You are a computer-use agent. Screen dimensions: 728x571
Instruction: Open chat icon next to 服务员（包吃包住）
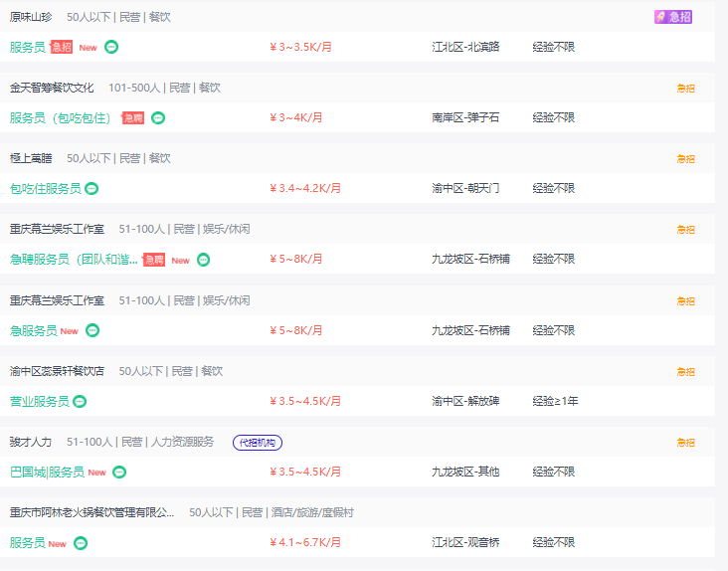click(158, 118)
